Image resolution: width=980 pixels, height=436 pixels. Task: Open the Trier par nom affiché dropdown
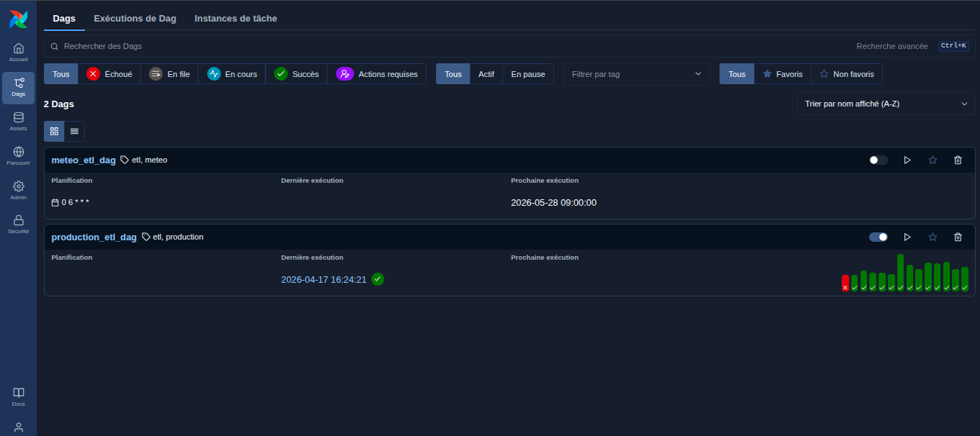coord(886,104)
